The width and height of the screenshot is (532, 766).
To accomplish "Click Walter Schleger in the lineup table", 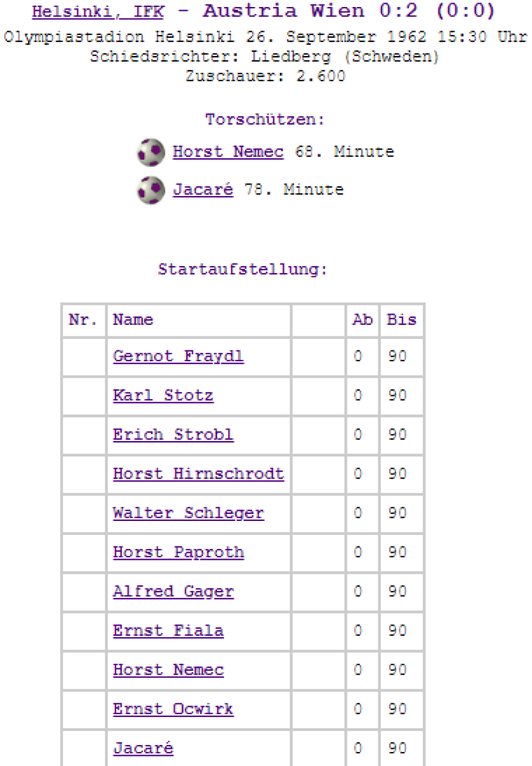I will pyautogui.click(x=188, y=513).
